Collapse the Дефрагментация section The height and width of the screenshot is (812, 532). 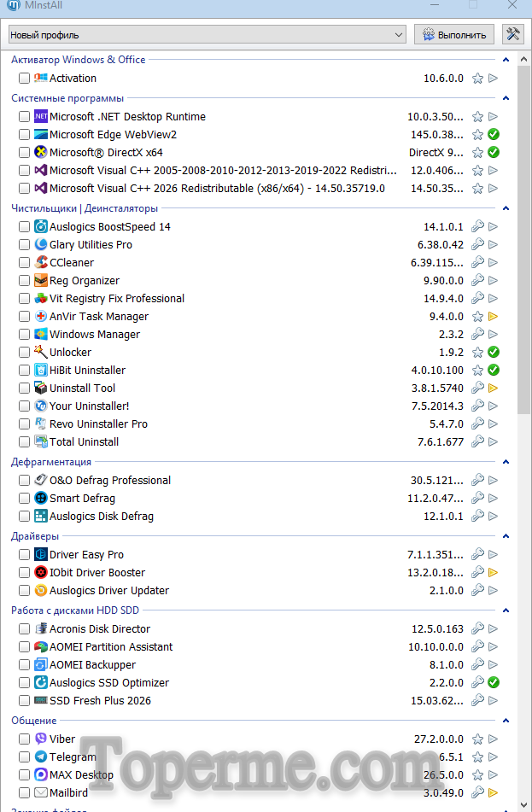[x=506, y=462]
